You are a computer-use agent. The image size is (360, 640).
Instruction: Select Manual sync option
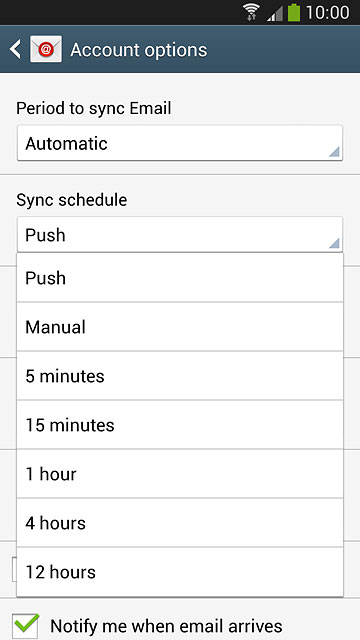[180, 327]
